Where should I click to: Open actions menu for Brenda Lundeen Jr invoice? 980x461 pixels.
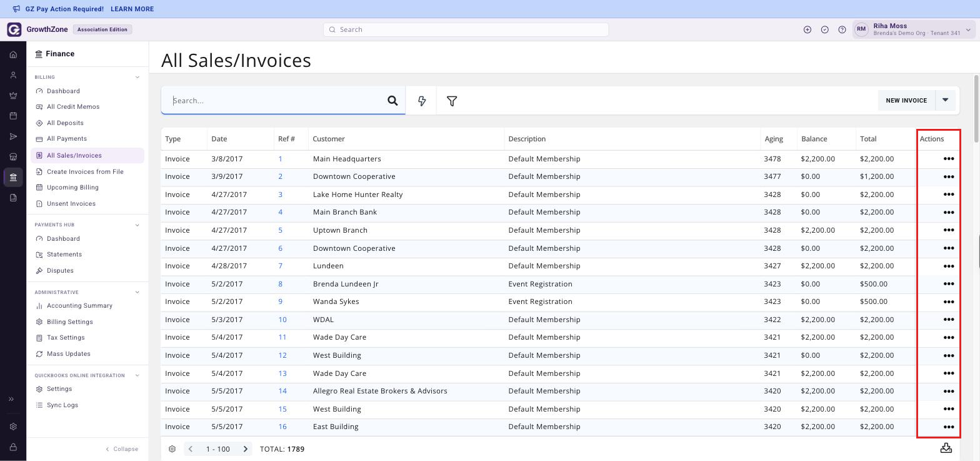point(949,284)
